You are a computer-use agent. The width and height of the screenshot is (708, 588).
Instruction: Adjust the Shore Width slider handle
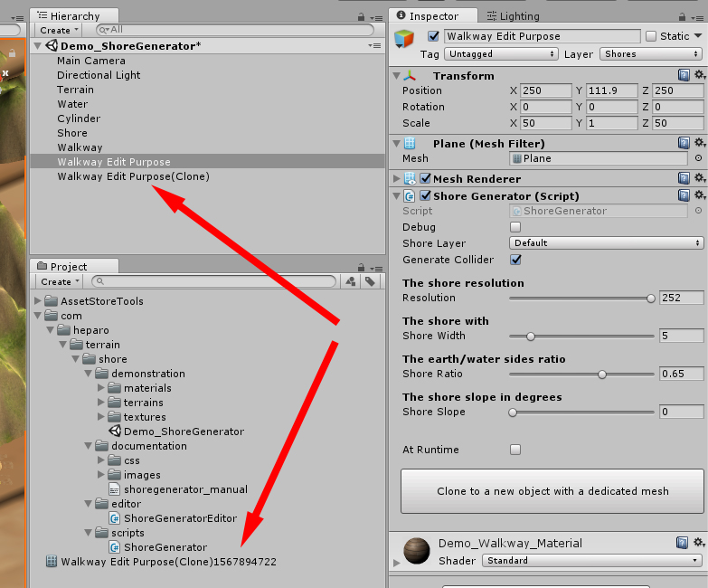531,337
